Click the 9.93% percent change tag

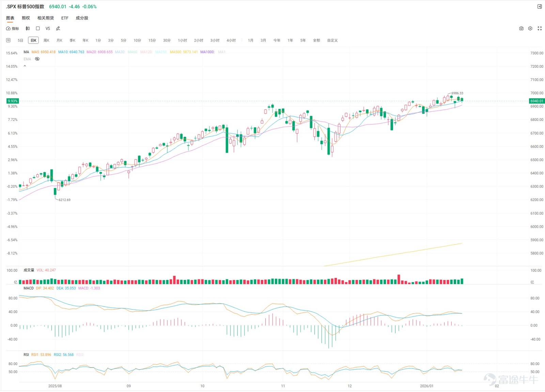coord(13,101)
